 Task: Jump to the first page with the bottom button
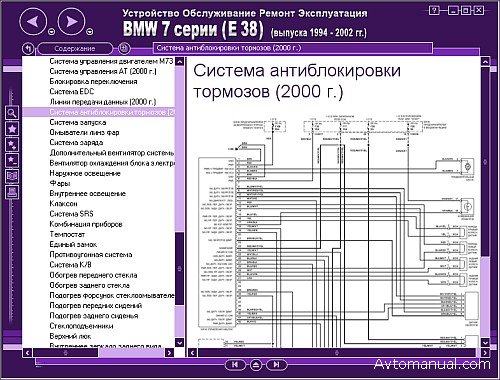point(235,365)
